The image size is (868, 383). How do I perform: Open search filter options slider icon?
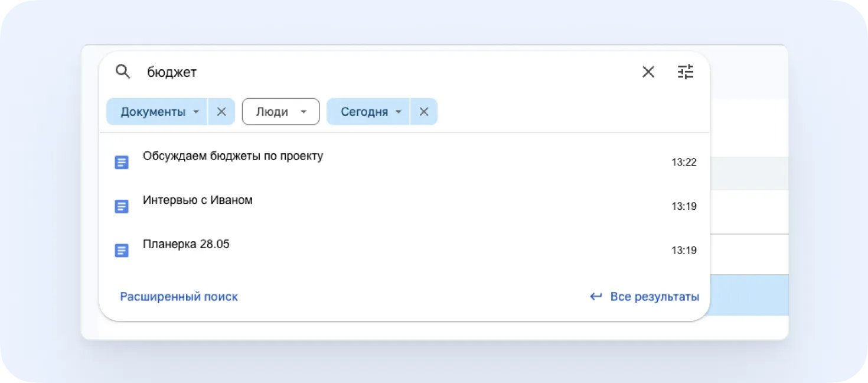pyautogui.click(x=686, y=72)
